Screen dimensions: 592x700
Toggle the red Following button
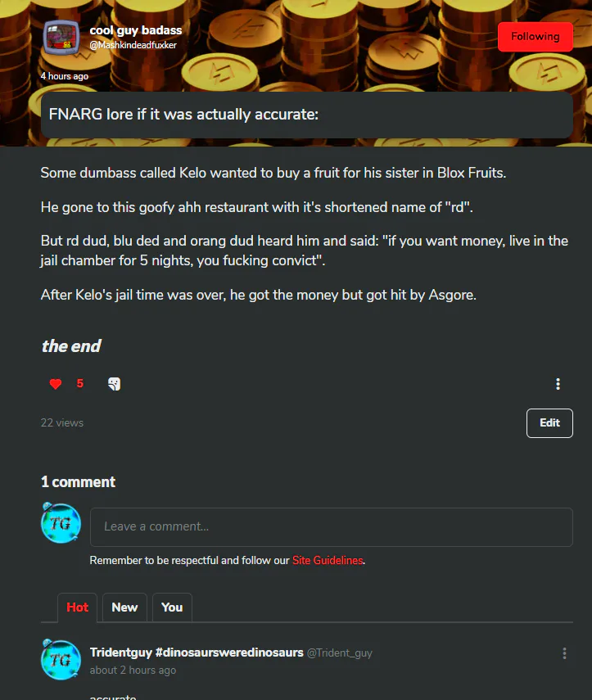pos(536,37)
